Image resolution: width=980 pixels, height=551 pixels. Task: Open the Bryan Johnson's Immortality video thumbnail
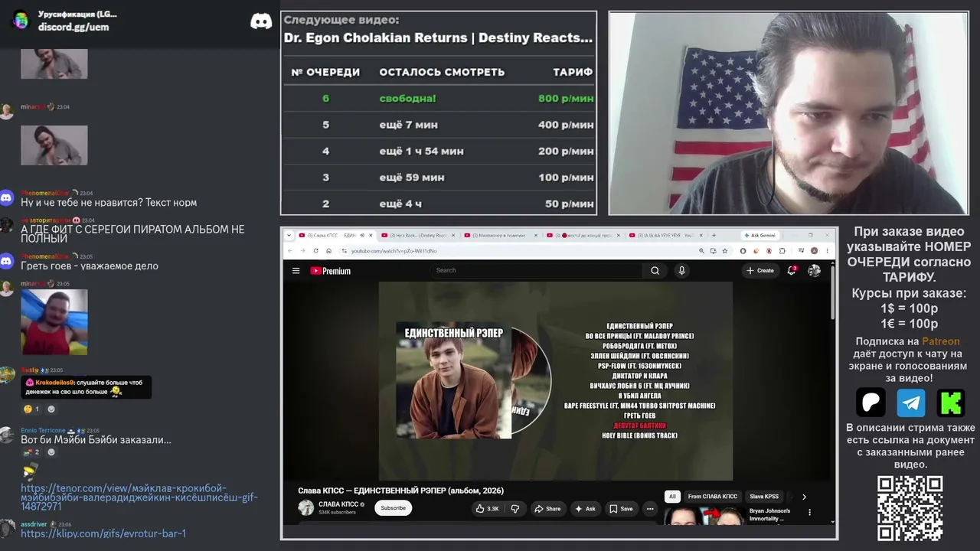705,517
